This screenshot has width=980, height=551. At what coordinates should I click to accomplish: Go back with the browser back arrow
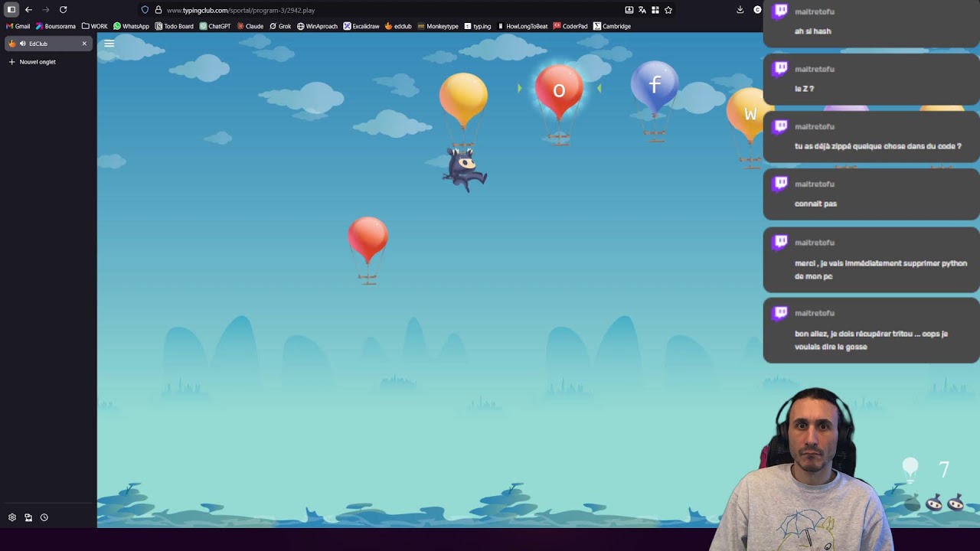29,10
